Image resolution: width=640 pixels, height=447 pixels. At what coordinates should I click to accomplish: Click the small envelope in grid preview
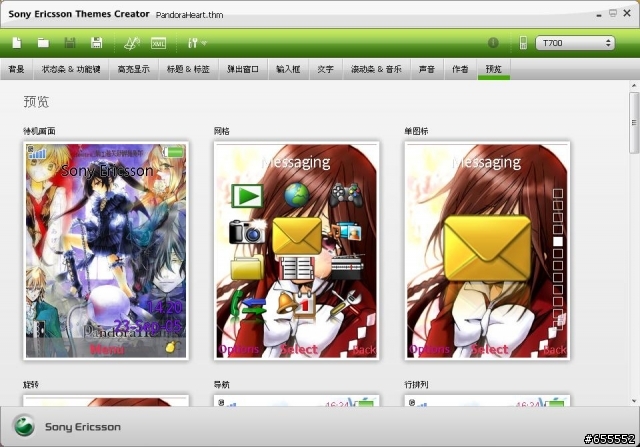pyautogui.click(x=297, y=236)
